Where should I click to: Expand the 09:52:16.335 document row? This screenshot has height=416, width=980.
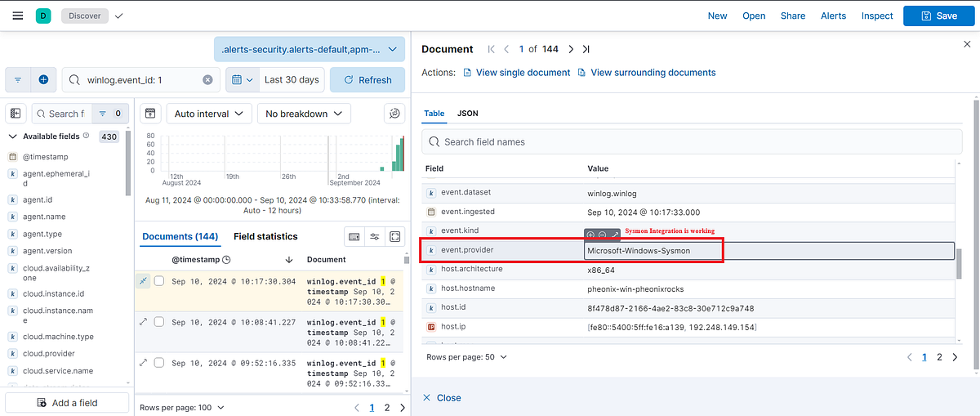144,363
